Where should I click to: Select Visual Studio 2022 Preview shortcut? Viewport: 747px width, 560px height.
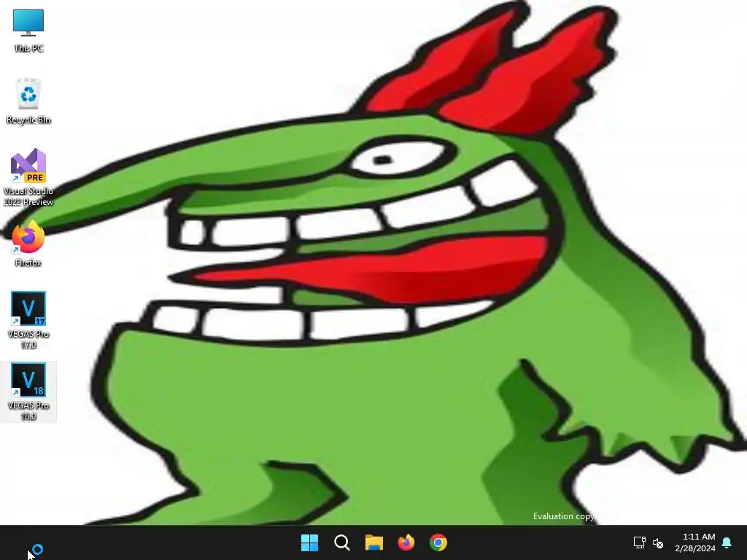click(x=28, y=177)
